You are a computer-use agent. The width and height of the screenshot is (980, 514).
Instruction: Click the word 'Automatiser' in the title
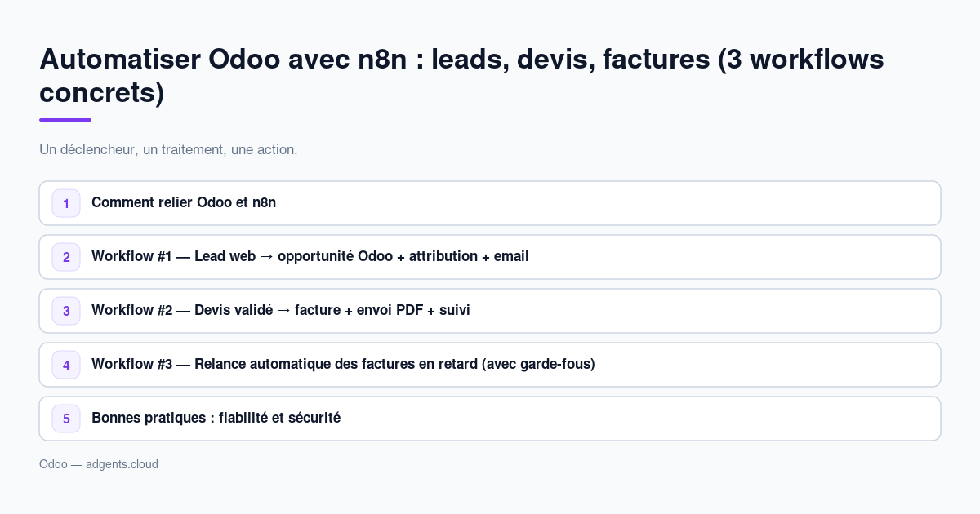(x=119, y=59)
